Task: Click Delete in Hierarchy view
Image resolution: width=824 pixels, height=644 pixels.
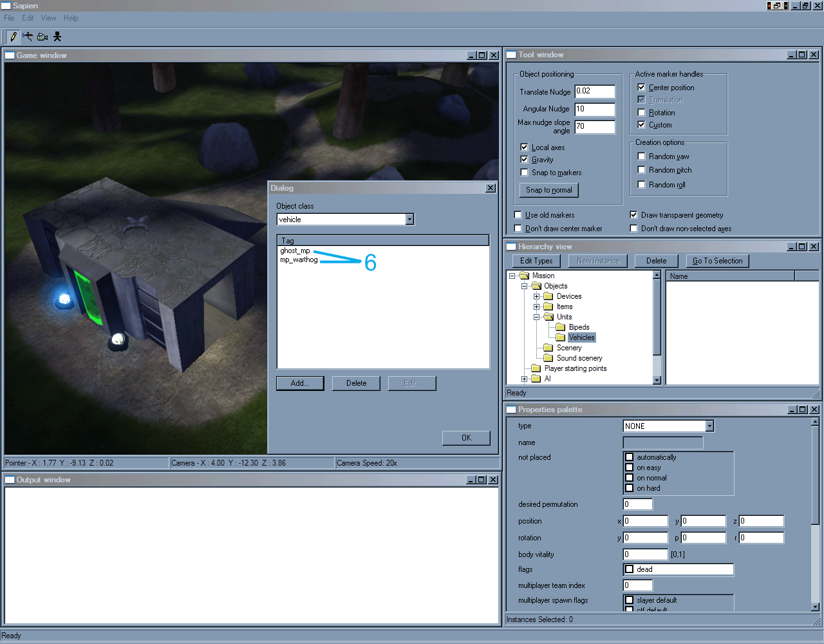Action: 657,261
